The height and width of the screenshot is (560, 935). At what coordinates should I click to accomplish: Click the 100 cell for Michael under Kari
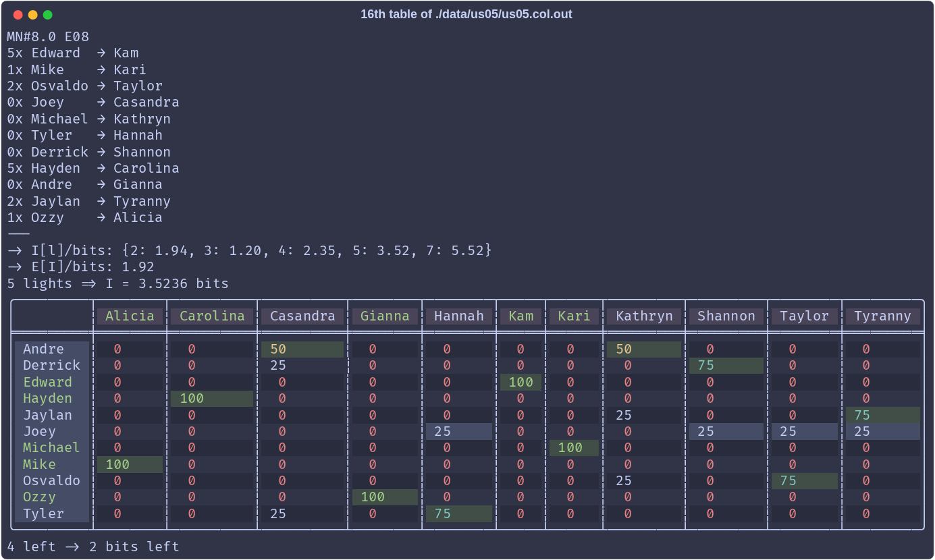[574, 447]
